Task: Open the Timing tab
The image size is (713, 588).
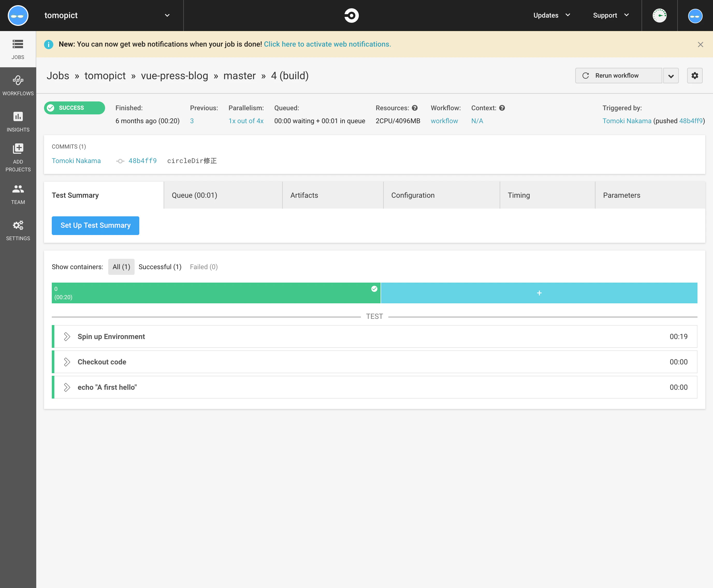Action: pos(519,195)
